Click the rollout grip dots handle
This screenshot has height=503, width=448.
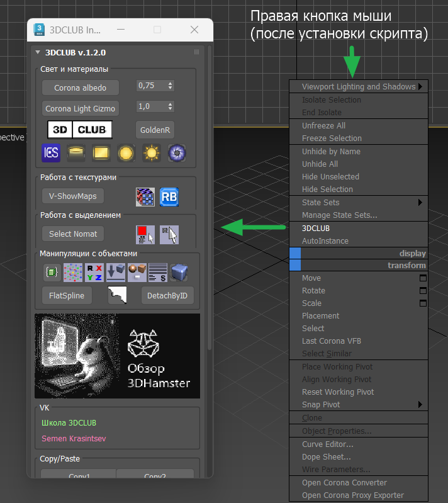[x=196, y=52]
